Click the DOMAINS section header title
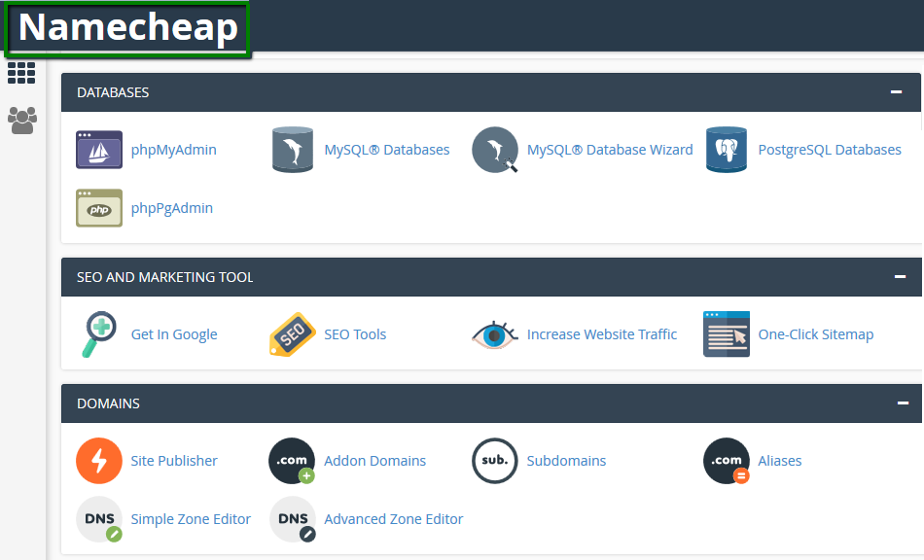The width and height of the screenshot is (924, 560). pyautogui.click(x=108, y=403)
